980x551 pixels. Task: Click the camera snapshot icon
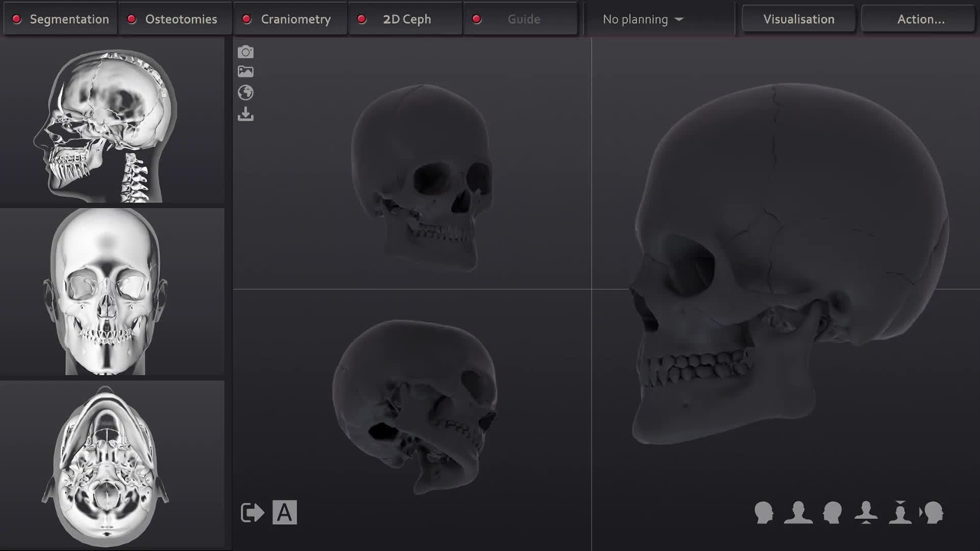[x=245, y=52]
